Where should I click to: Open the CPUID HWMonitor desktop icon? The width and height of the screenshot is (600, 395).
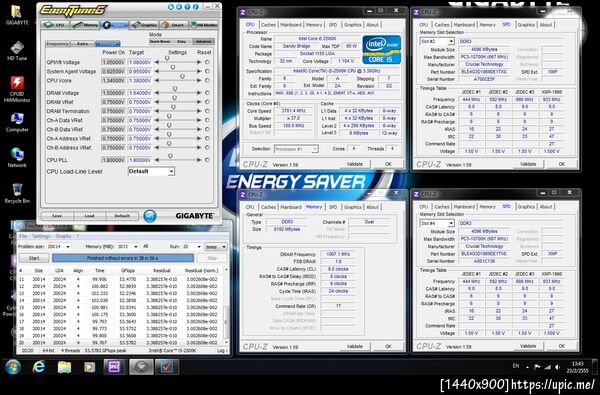click(17, 89)
